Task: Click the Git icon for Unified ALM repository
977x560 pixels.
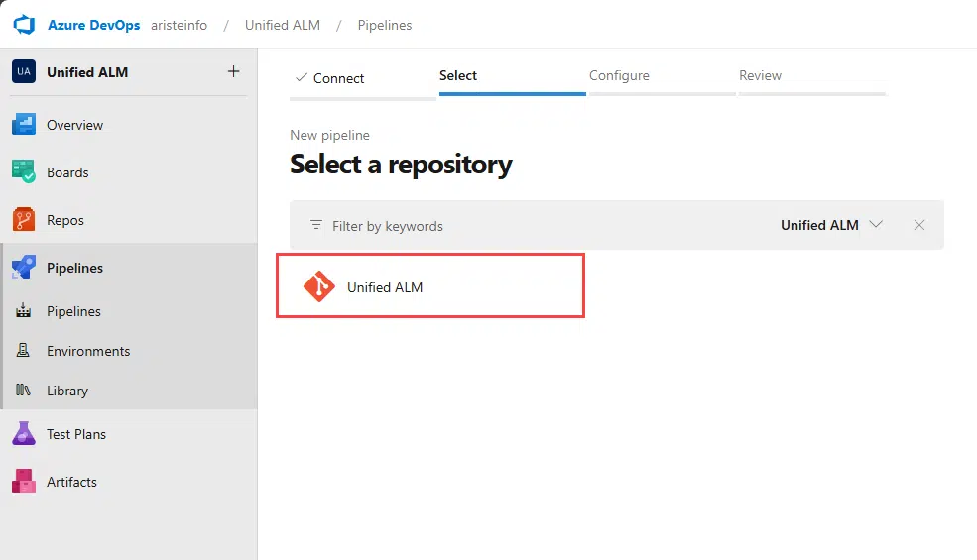Action: (318, 286)
